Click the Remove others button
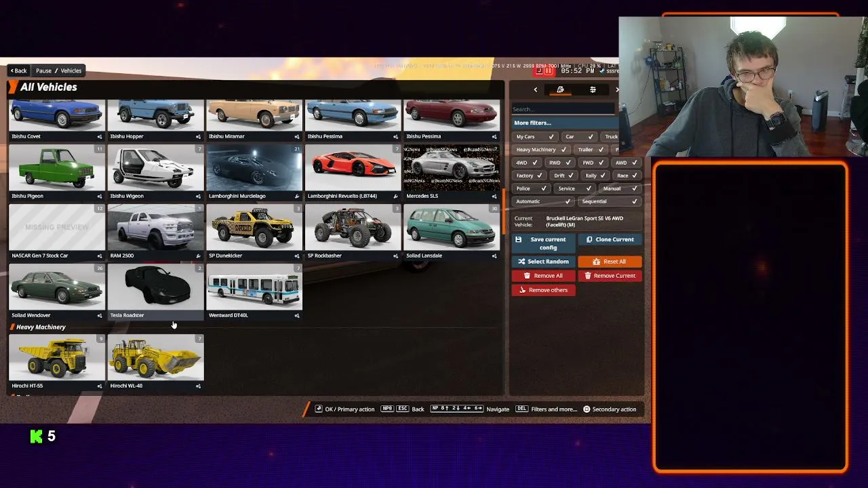868x488 pixels. point(543,290)
